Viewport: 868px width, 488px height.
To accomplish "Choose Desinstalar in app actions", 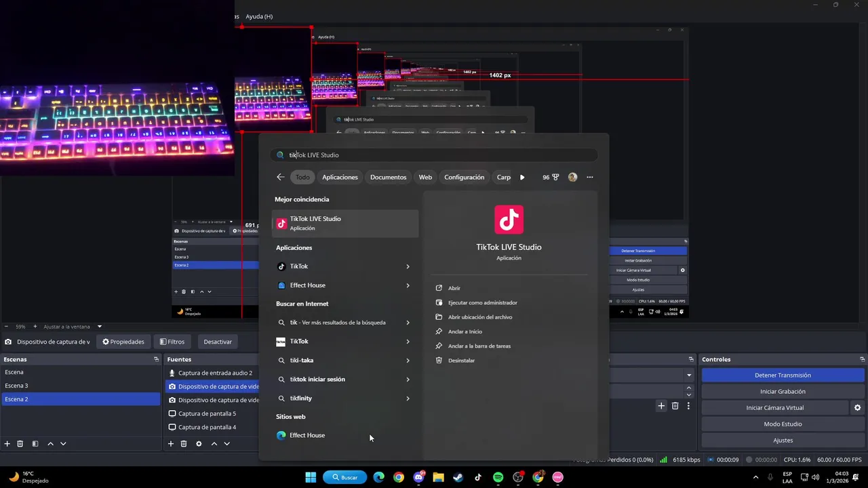I will click(461, 361).
